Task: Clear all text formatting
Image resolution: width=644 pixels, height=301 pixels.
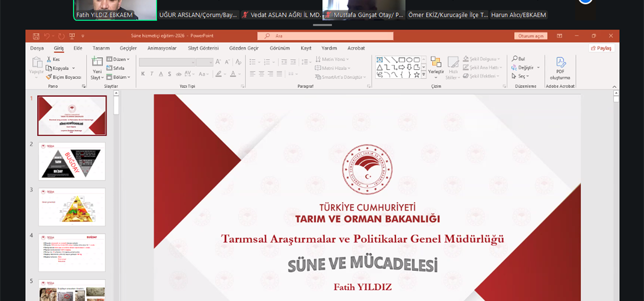Action: click(238, 62)
